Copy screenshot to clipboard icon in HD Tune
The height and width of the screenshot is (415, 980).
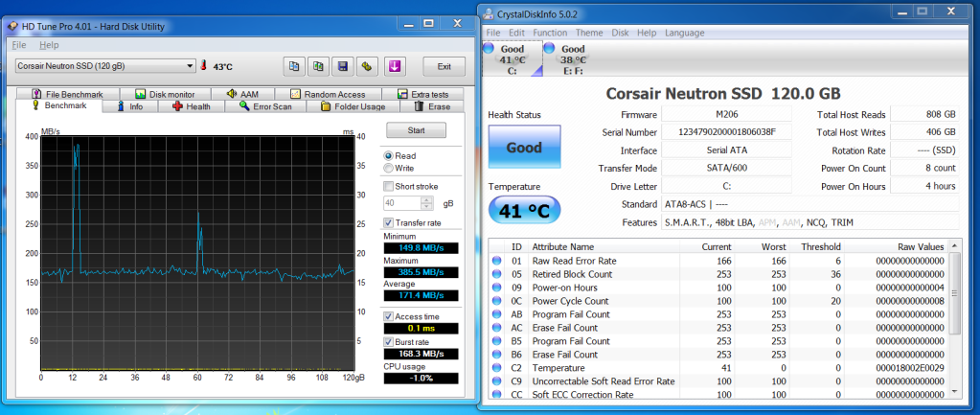click(318, 66)
